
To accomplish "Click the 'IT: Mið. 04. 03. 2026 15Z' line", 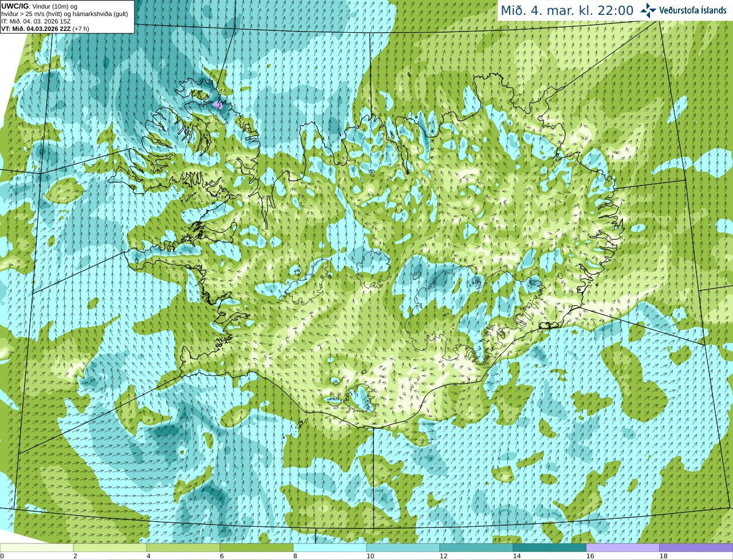I will (36, 21).
